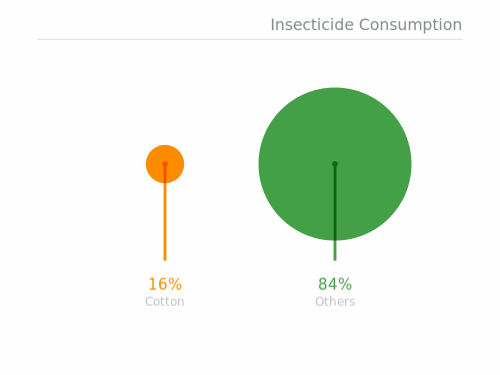Click the right edge of the green bubble
This screenshot has width=500, height=375.
tap(411, 164)
